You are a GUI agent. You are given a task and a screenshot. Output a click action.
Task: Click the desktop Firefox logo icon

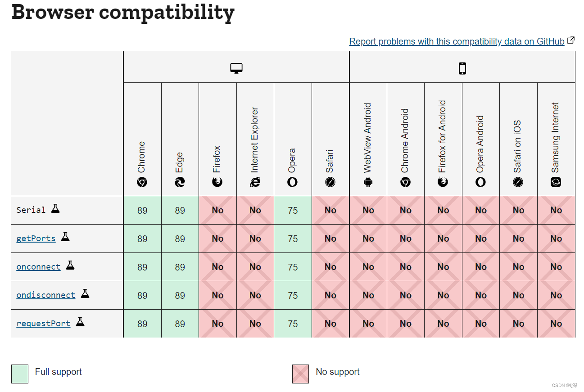[217, 182]
